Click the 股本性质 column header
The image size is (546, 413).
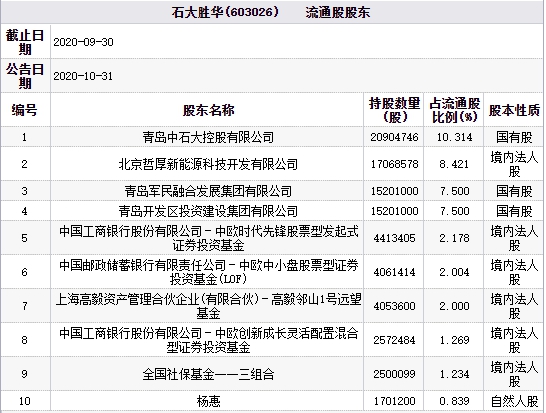click(514, 110)
